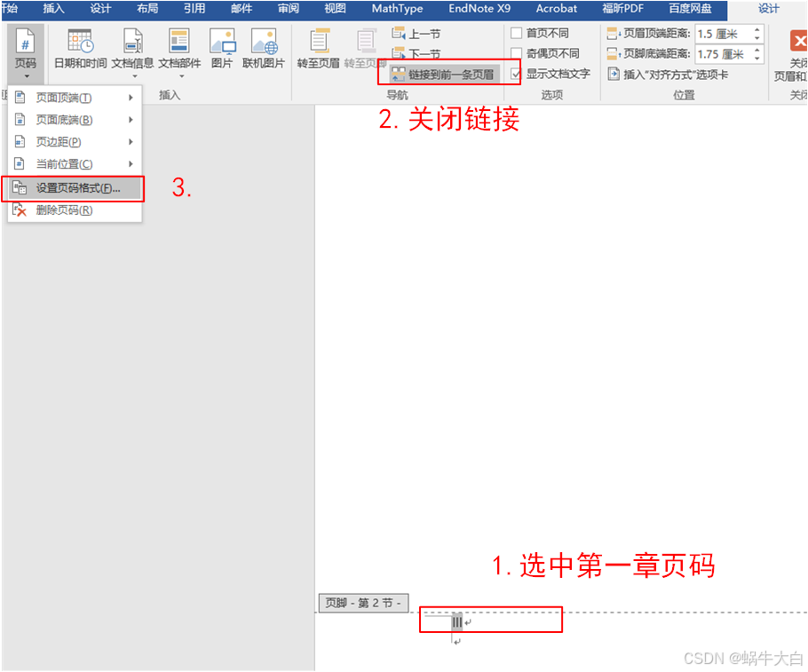Image resolution: width=808 pixels, height=672 pixels.
Task: Expand 页面顶端(T) submenu
Action: click(x=75, y=98)
